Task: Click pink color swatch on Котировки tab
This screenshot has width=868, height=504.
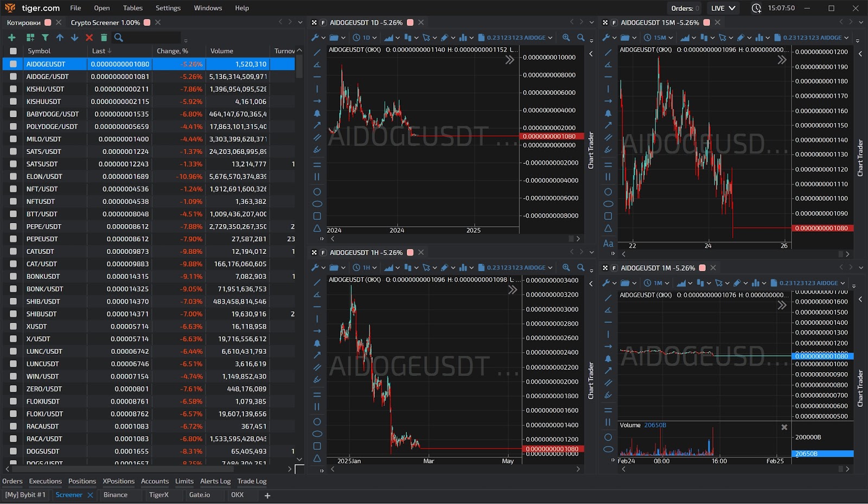Action: click(x=48, y=22)
